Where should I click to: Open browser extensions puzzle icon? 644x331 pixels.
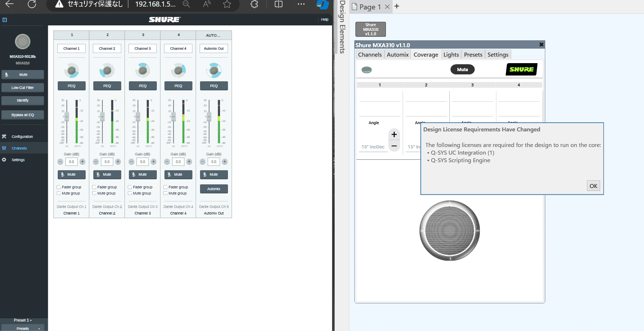coord(254,4)
